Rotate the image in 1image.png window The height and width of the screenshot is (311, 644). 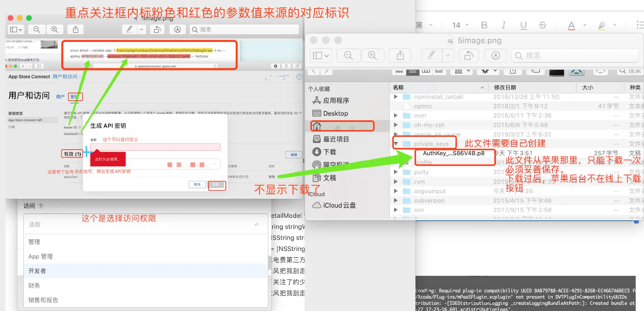click(x=157, y=30)
